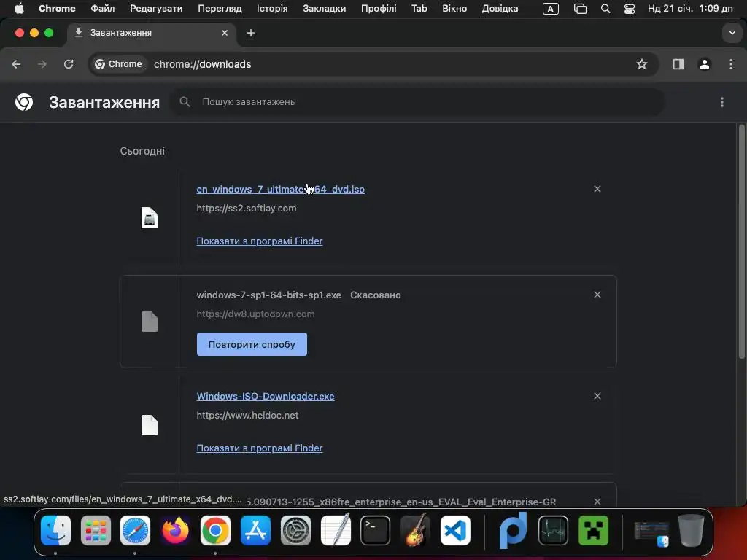Click the Сьогодні date heading
The height and width of the screenshot is (560, 747).
click(142, 151)
